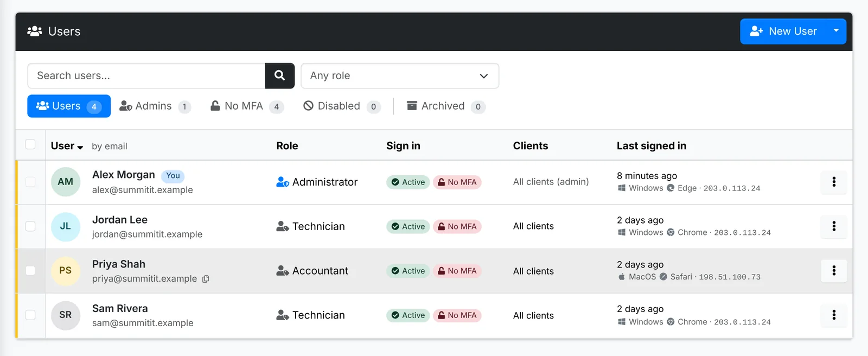This screenshot has height=356, width=868.
Task: Switch to the No MFA filter tab
Action: point(247,106)
